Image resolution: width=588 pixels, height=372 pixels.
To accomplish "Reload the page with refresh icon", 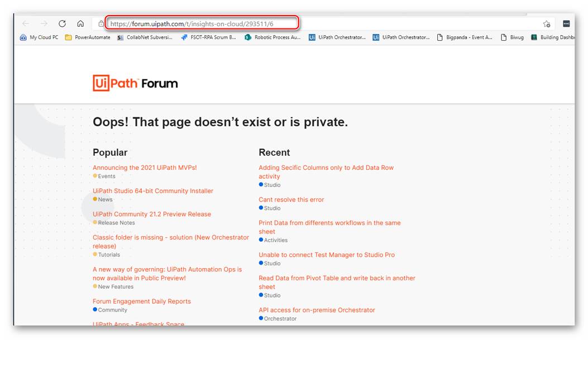I will (62, 23).
